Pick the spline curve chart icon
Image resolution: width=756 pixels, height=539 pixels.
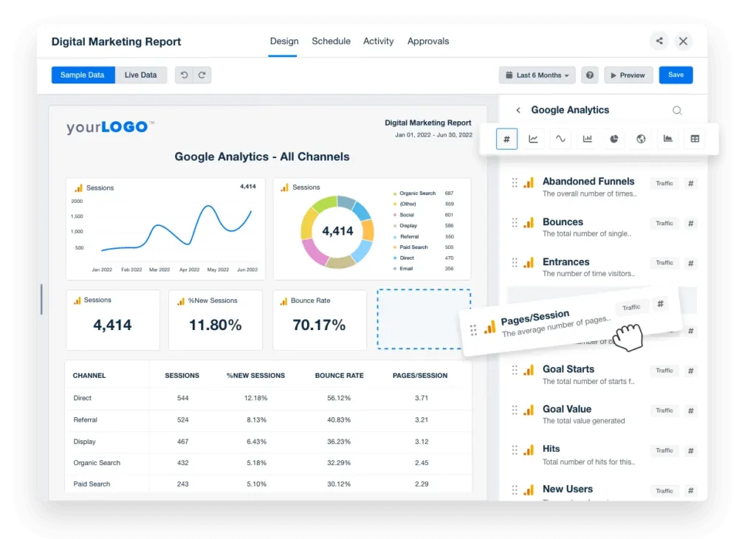(560, 139)
